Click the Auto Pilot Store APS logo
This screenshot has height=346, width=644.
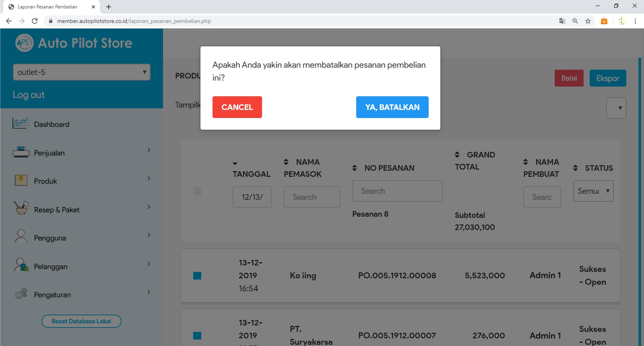24,43
